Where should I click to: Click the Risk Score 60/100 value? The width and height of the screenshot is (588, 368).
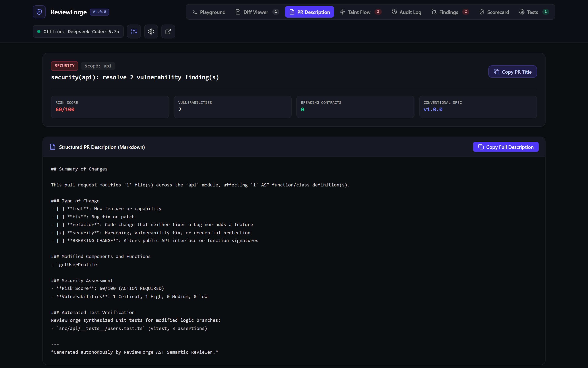65,110
